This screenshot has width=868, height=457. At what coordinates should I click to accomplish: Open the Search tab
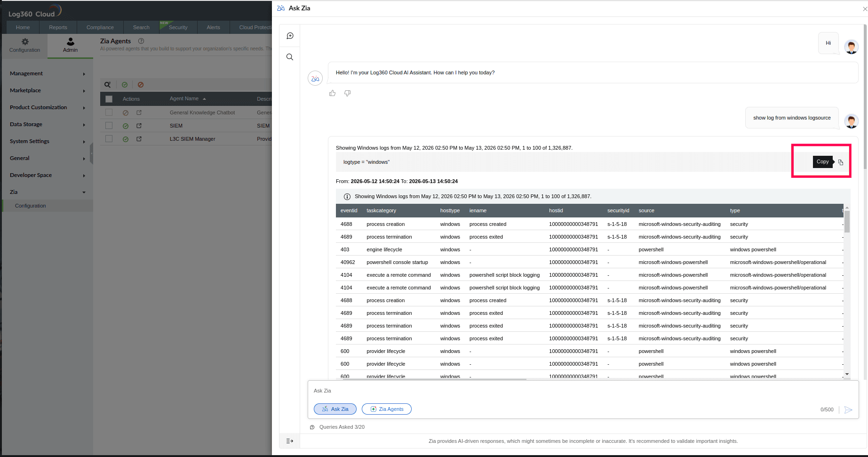point(141,27)
